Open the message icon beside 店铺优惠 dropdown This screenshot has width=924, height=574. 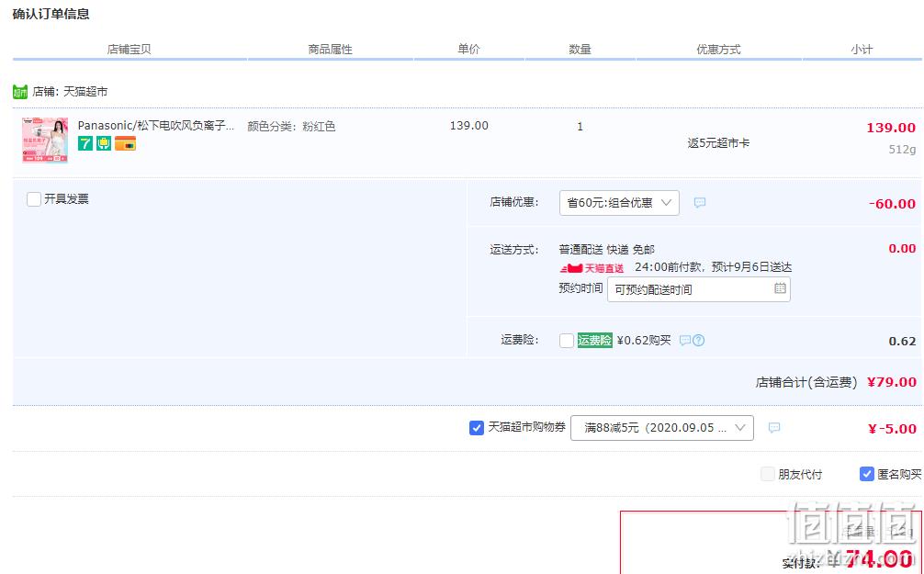tap(700, 203)
